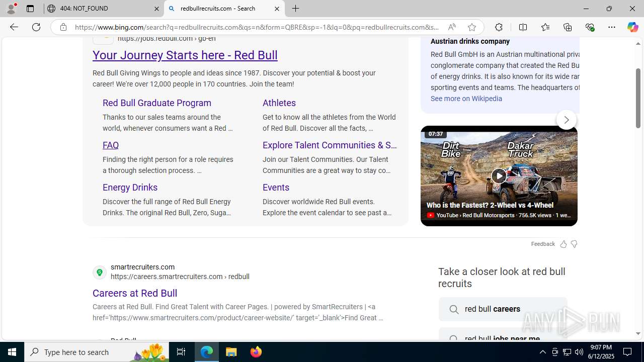Open the Events sitelink

coord(276,187)
